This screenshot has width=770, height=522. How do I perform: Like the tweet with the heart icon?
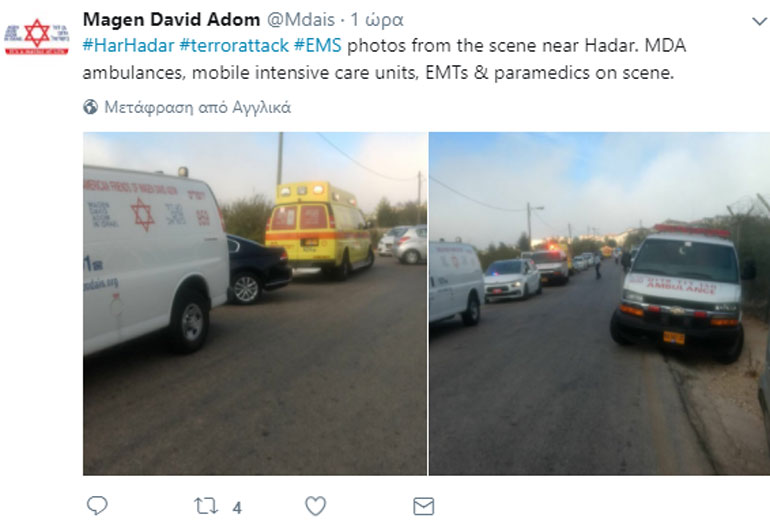tap(315, 506)
